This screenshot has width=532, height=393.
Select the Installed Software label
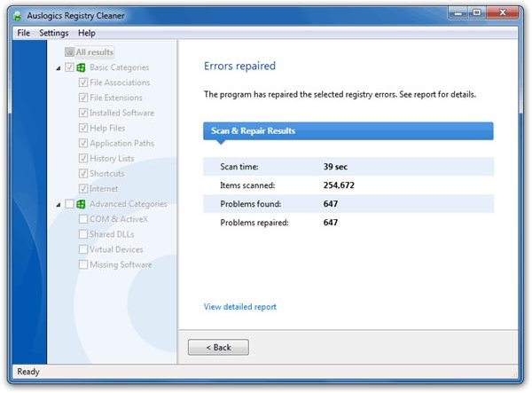tap(121, 113)
